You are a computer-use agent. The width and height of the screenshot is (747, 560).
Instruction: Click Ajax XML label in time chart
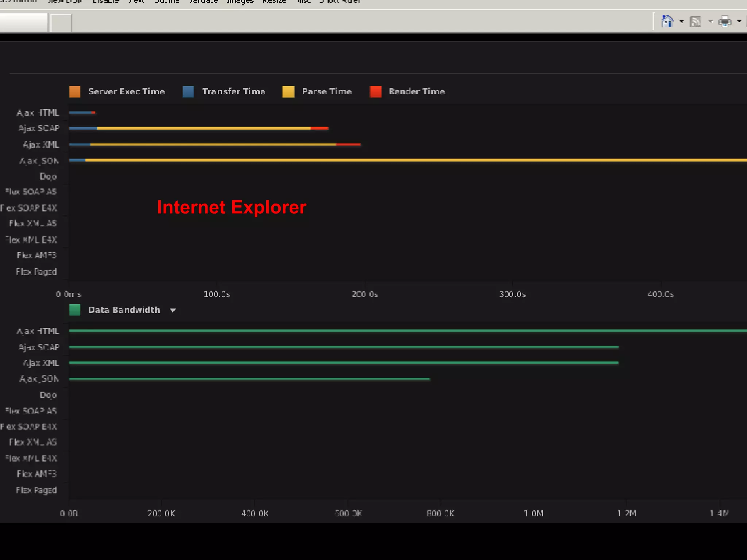(41, 144)
